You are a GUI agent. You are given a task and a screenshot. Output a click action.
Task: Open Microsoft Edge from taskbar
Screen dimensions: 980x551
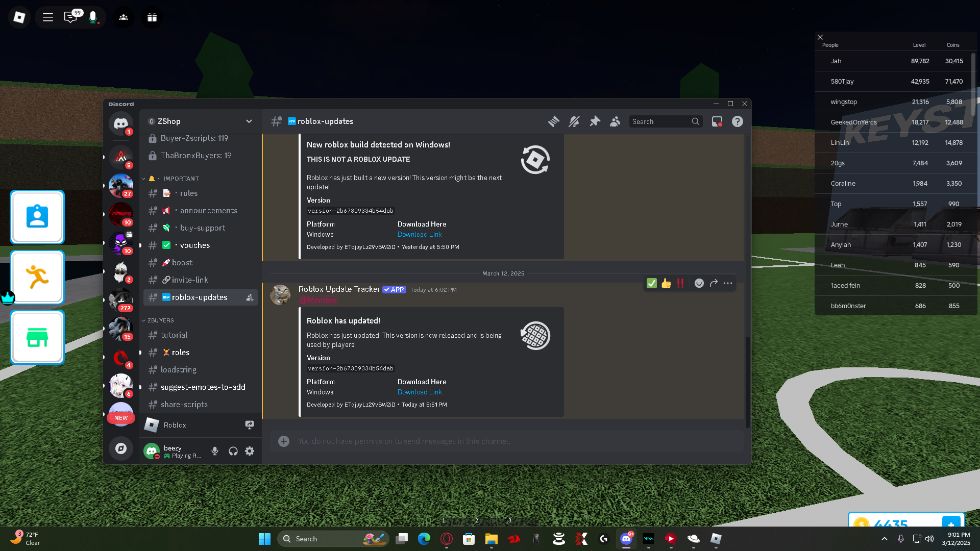point(424,539)
